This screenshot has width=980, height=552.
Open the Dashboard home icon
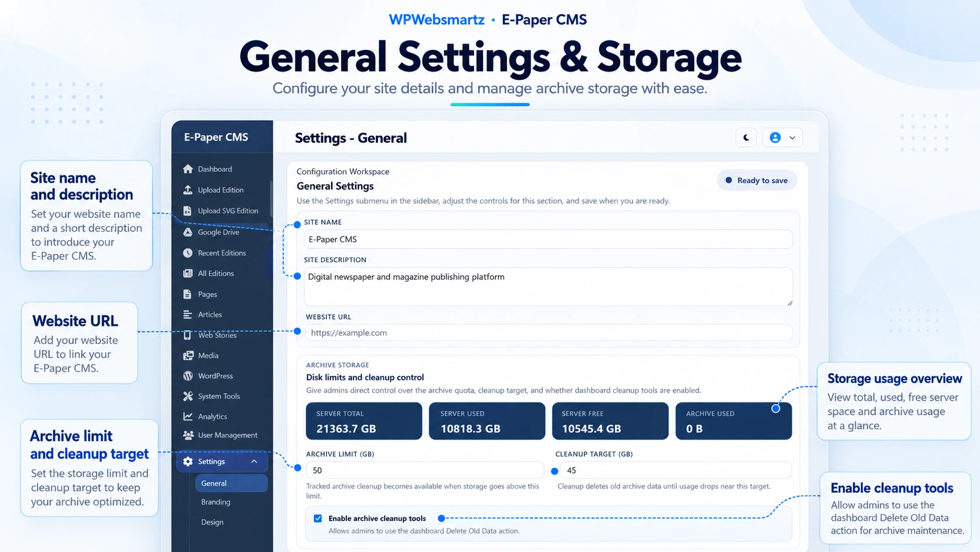[188, 169]
